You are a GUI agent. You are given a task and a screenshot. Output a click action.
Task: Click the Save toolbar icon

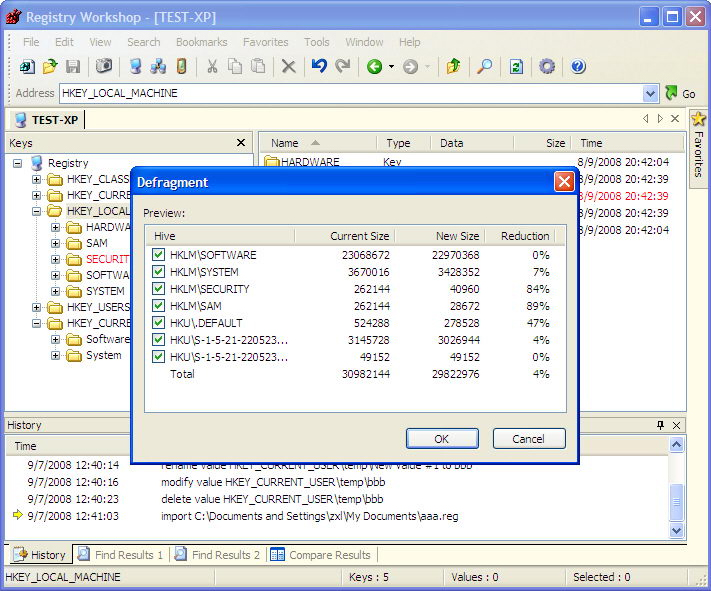point(73,67)
